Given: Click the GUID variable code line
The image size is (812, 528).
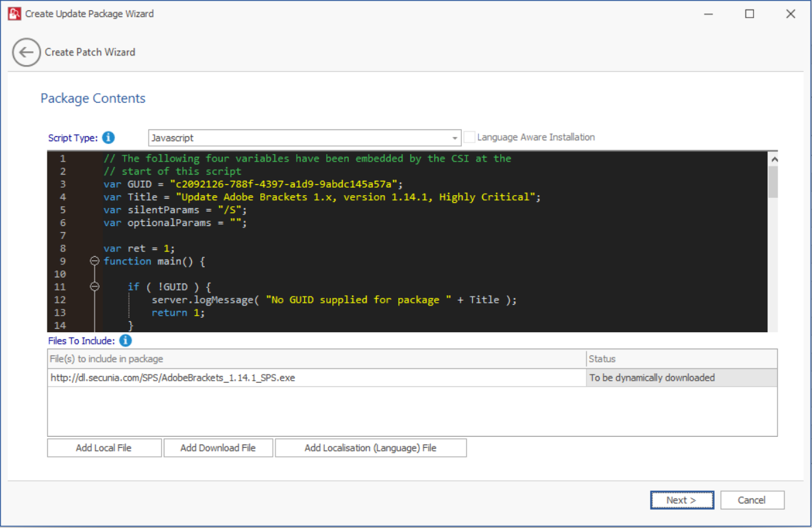Looking at the screenshot, I should 253,184.
